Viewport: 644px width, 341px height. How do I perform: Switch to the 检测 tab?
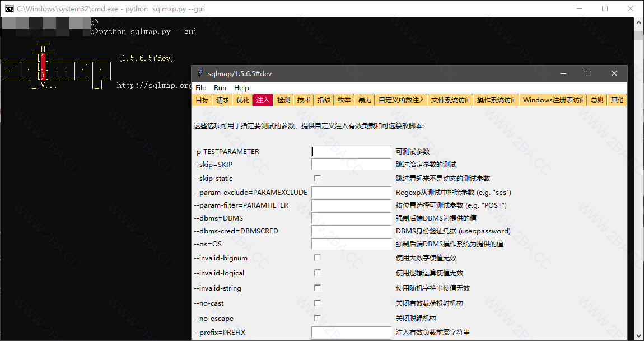[x=283, y=100]
